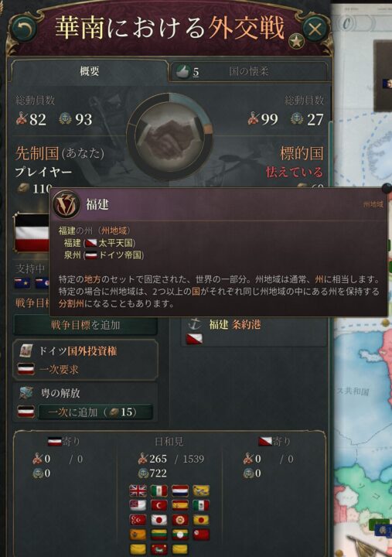The image size is (392, 557).
Task: Click the 戦争目標を追加 button
Action: click(86, 325)
